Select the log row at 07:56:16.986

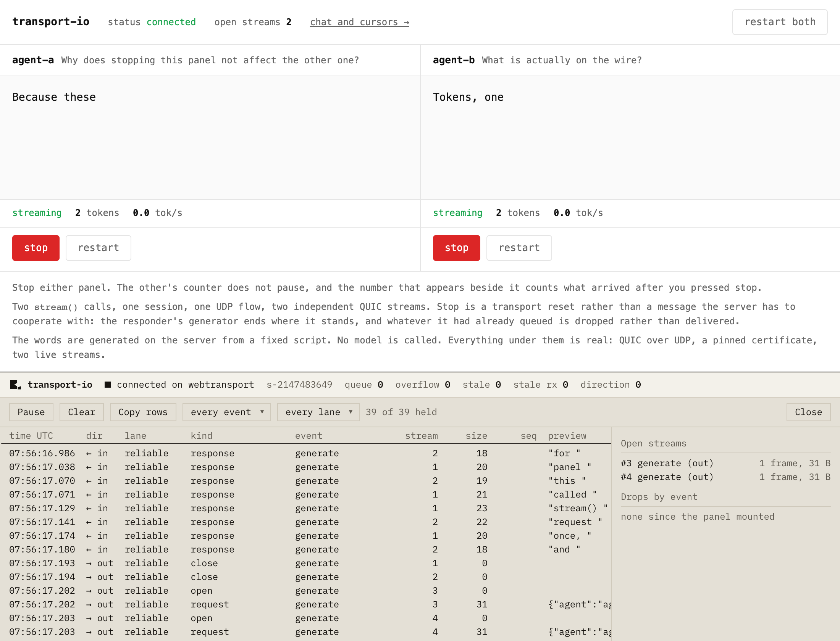pos(305,453)
